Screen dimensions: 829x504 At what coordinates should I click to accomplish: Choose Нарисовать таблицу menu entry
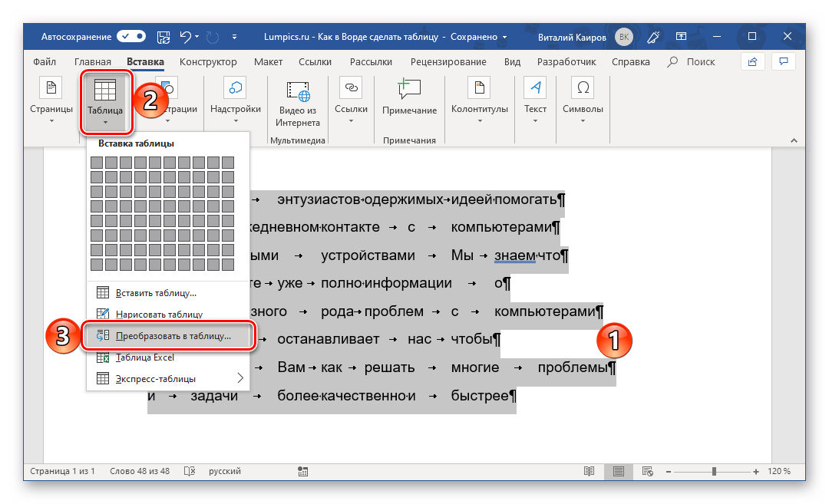pyautogui.click(x=167, y=315)
